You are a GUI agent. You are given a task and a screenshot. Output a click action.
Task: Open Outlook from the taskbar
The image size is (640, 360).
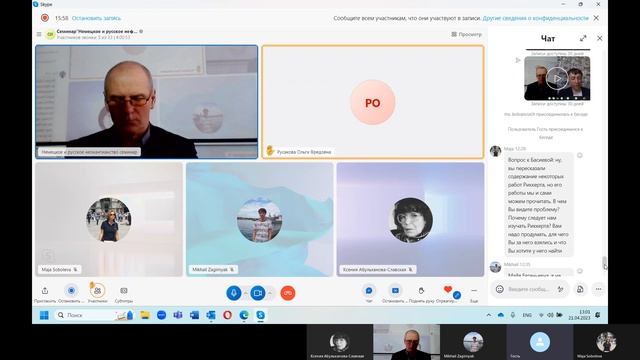[x=211, y=315]
